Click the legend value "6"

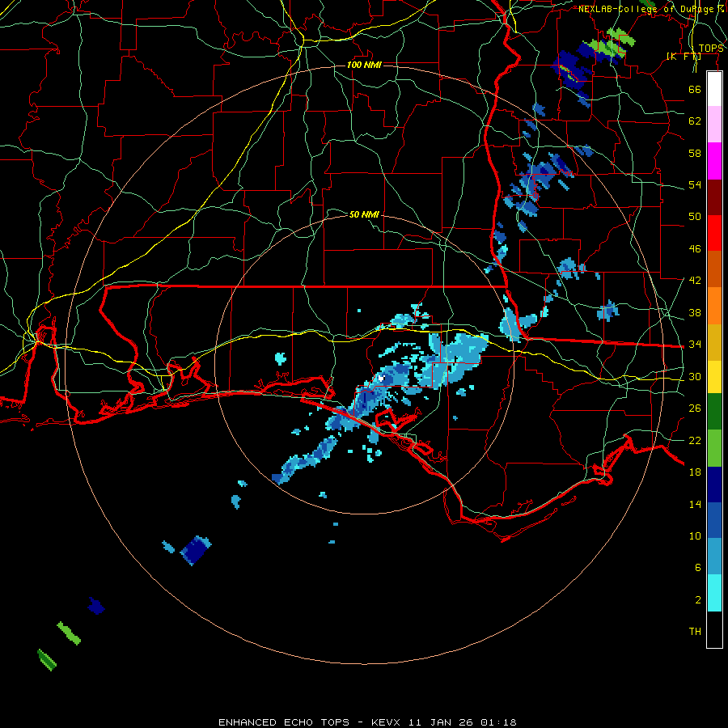tap(698, 568)
